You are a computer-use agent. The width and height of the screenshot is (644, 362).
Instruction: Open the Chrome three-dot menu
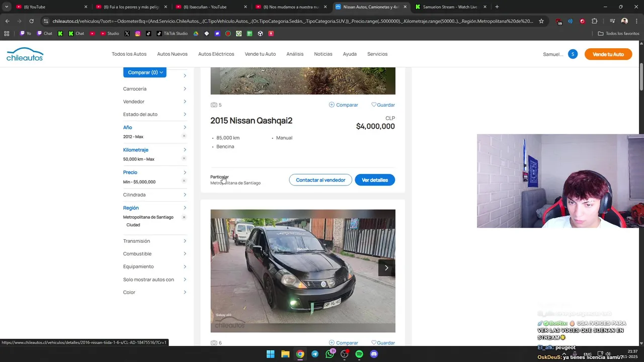636,21
